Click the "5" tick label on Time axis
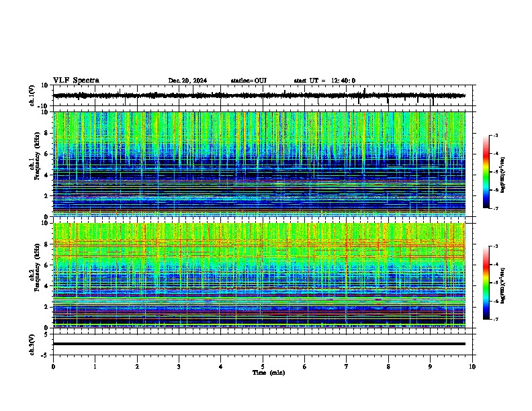This screenshot has width=532, height=411. (263, 367)
